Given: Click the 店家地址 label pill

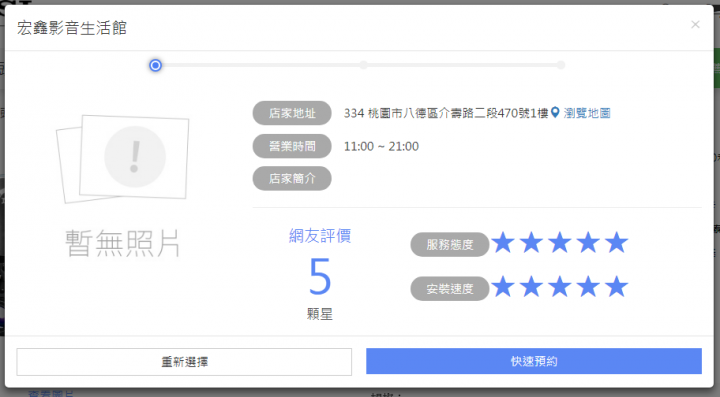Looking at the screenshot, I should 292,113.
